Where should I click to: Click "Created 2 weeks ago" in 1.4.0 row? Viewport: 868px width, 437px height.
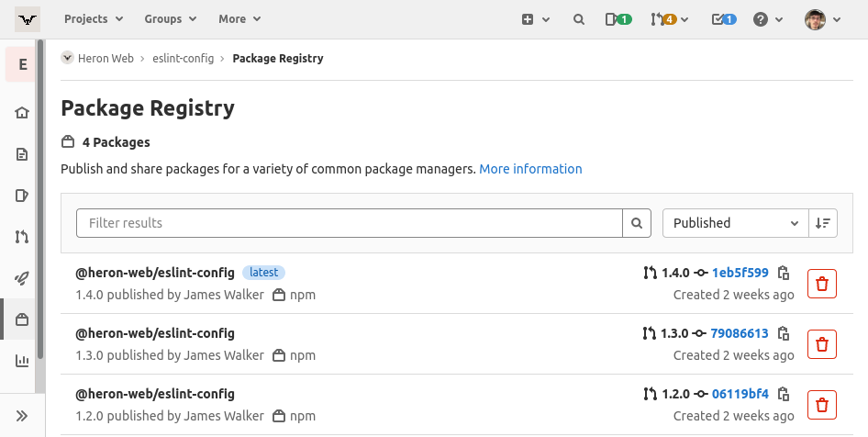[x=733, y=295]
